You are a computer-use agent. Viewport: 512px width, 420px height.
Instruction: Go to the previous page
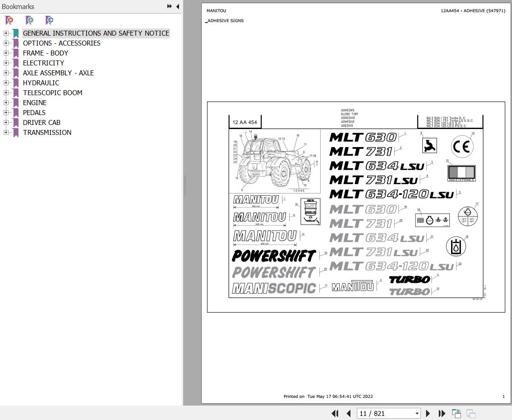348,413
